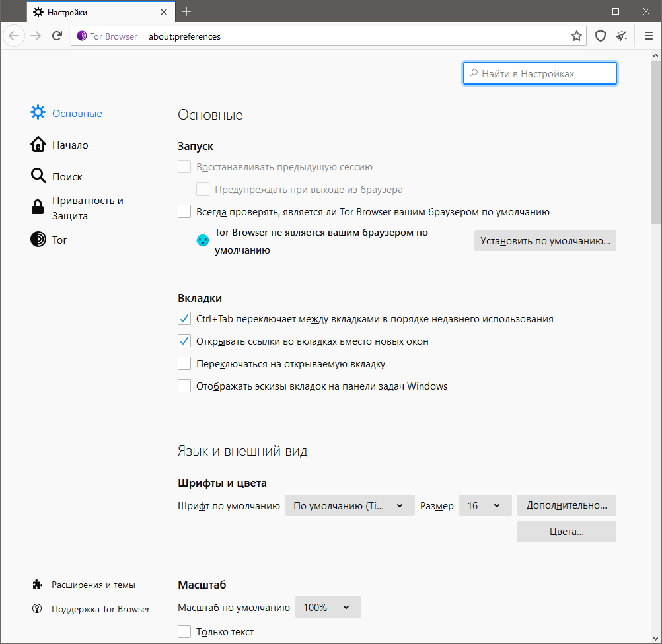Open the Цвета... colors dialog button
This screenshot has height=644, width=662.
[567, 532]
